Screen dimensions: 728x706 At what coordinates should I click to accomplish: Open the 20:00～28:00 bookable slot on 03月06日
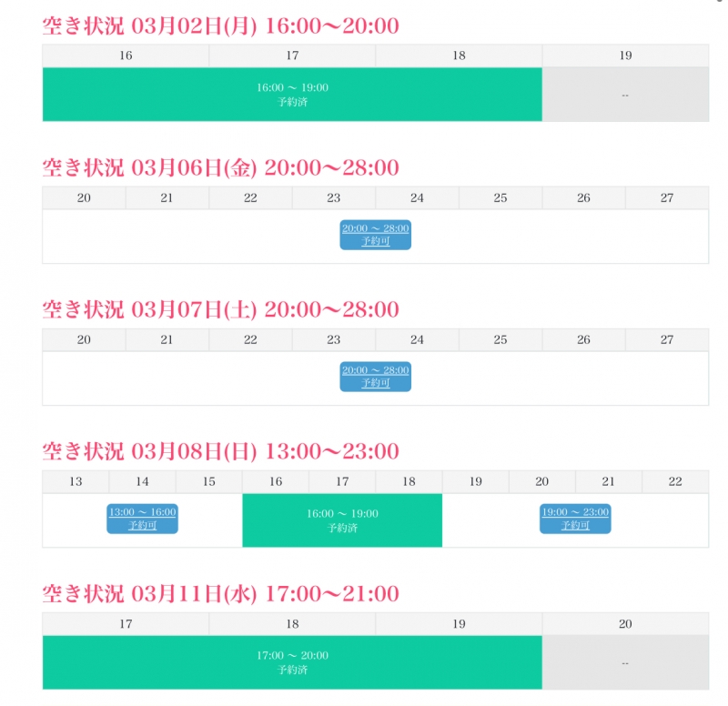coord(375,235)
